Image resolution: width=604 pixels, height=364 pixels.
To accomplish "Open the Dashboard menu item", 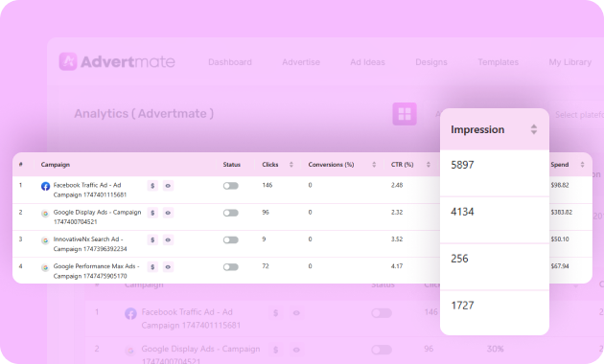I will point(230,62).
